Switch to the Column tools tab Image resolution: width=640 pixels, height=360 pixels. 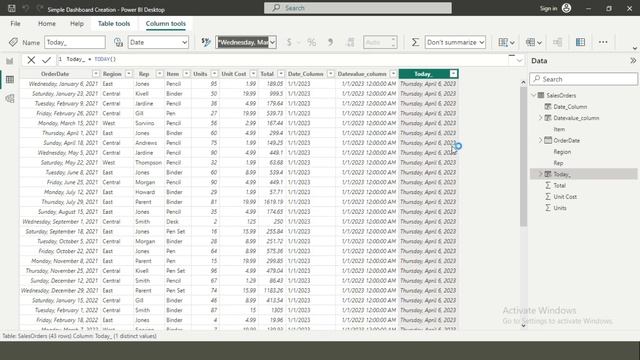point(166,24)
